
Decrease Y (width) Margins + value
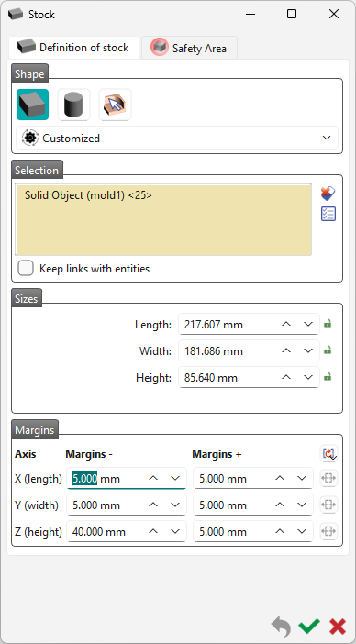click(302, 505)
